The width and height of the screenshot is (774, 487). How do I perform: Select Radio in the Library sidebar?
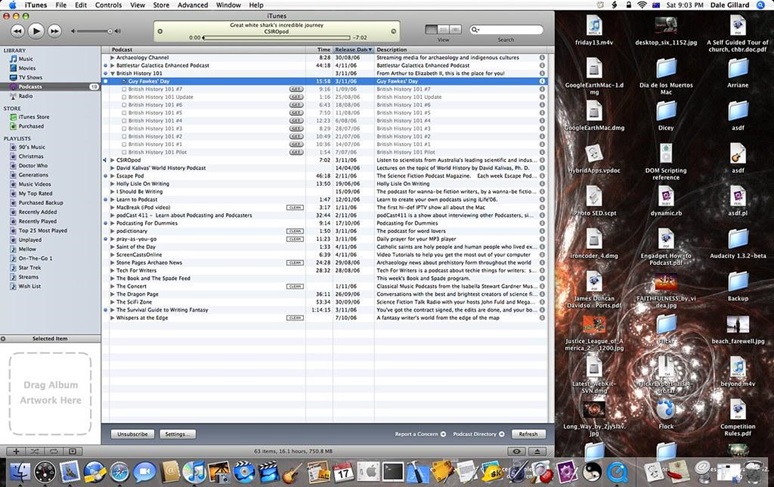coord(26,96)
